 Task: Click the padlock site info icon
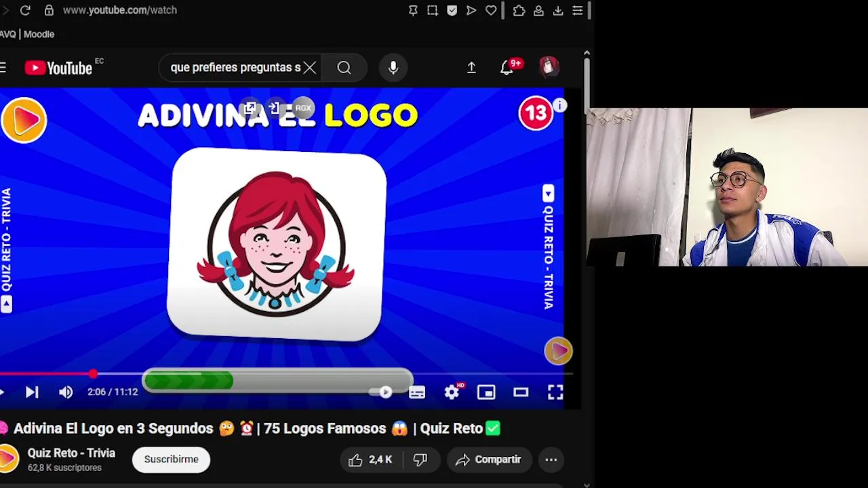point(49,10)
